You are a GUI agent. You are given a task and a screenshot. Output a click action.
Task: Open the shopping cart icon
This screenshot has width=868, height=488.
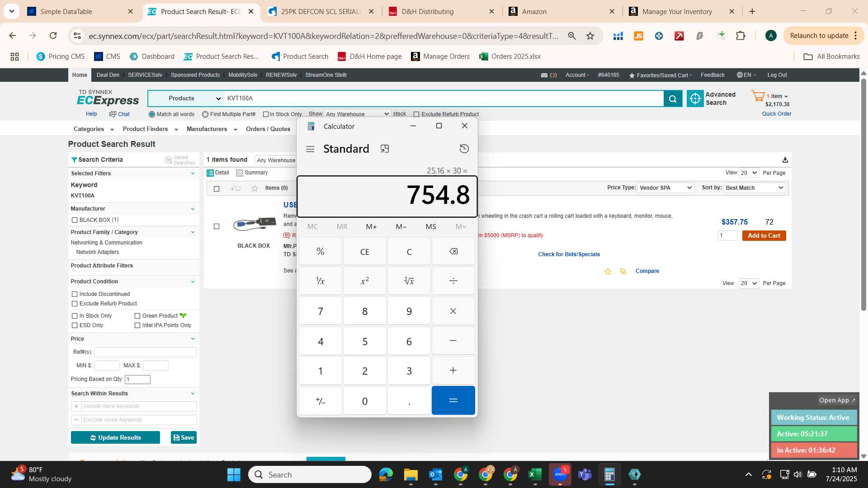[x=758, y=96]
